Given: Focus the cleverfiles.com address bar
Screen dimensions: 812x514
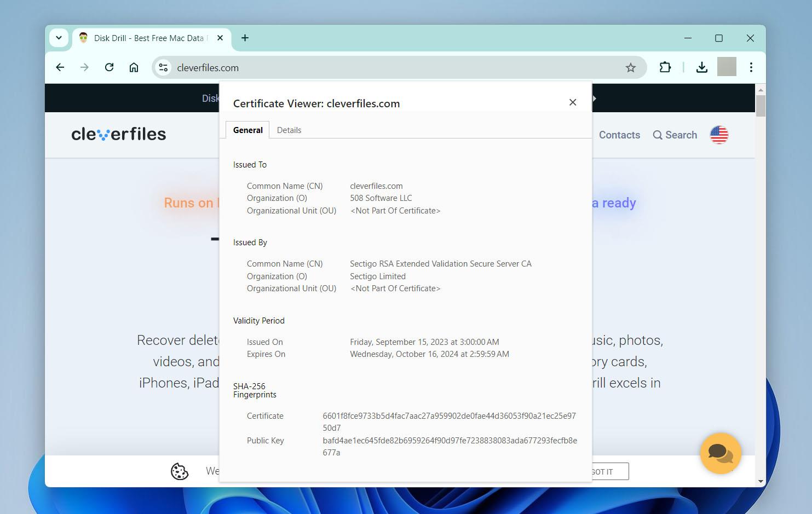Looking at the screenshot, I should point(400,68).
